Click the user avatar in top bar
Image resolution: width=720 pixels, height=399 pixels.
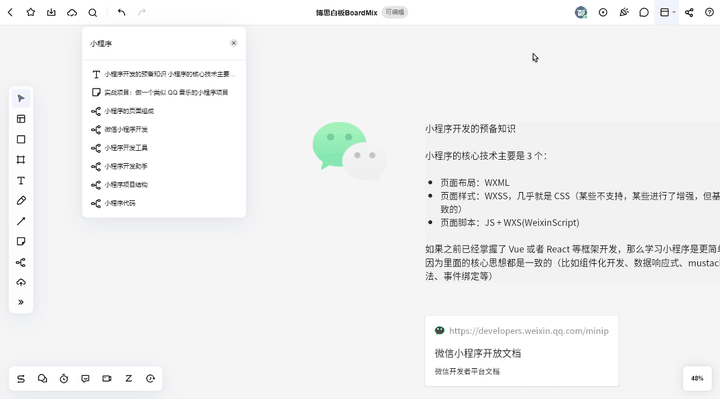coord(581,12)
